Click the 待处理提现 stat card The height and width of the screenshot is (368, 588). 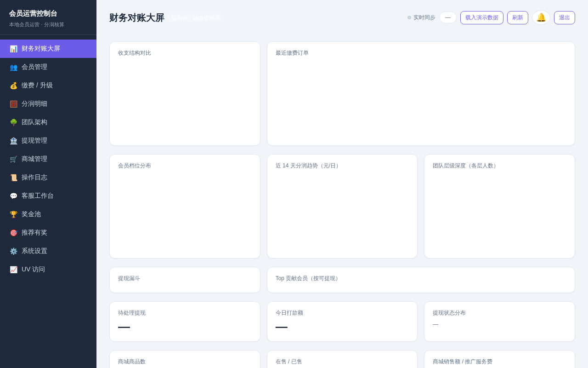pos(185,322)
